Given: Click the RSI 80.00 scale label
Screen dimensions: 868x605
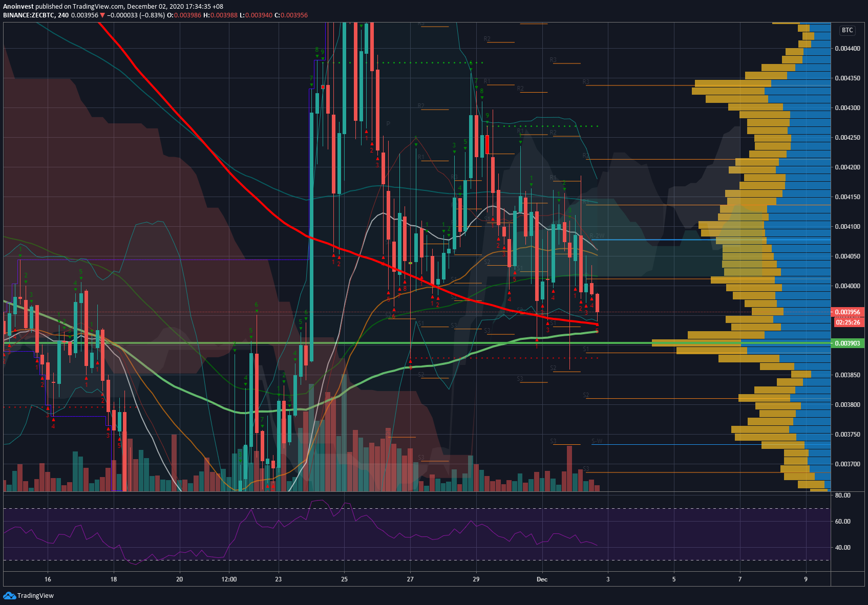Looking at the screenshot, I should click(x=842, y=495).
